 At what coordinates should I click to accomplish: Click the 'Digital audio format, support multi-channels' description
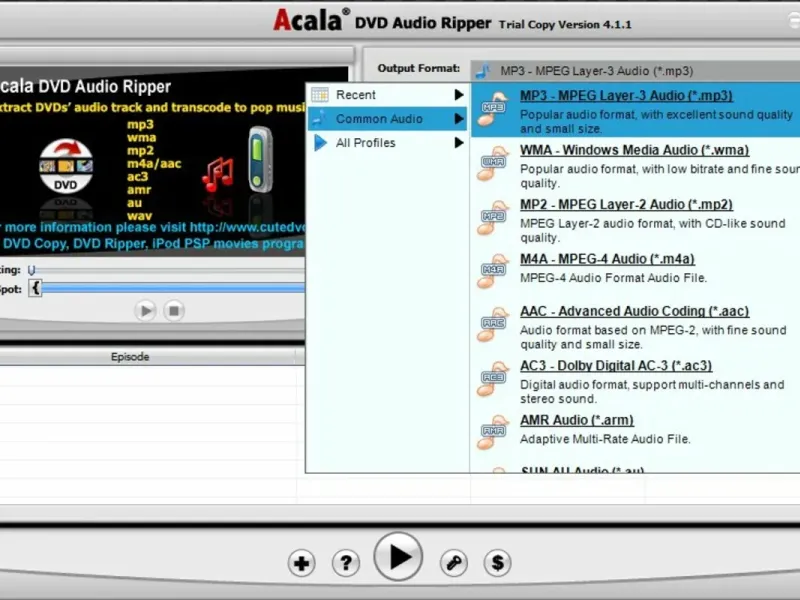pyautogui.click(x=652, y=391)
